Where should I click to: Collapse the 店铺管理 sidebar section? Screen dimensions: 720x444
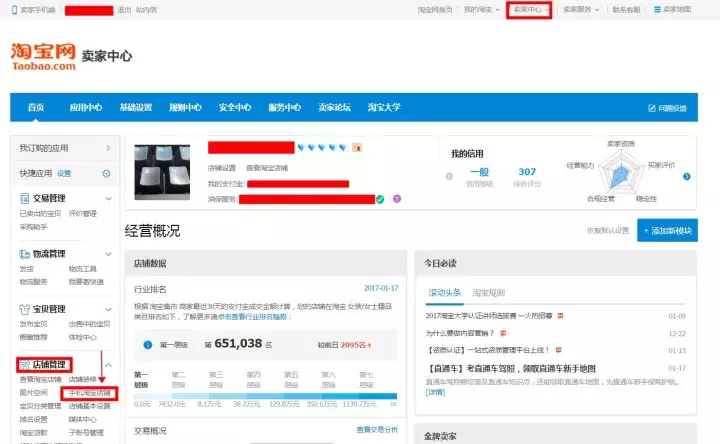tap(108, 365)
